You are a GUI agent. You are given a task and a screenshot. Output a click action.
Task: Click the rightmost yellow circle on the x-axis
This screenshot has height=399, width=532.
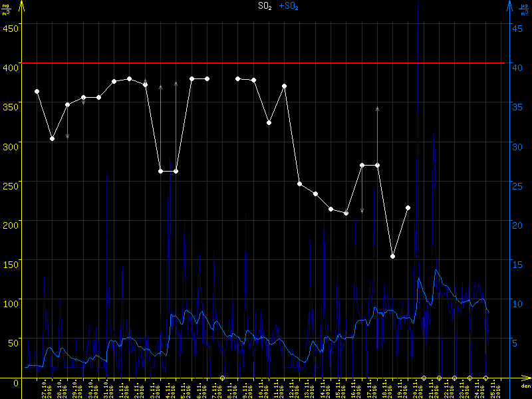click(485, 378)
